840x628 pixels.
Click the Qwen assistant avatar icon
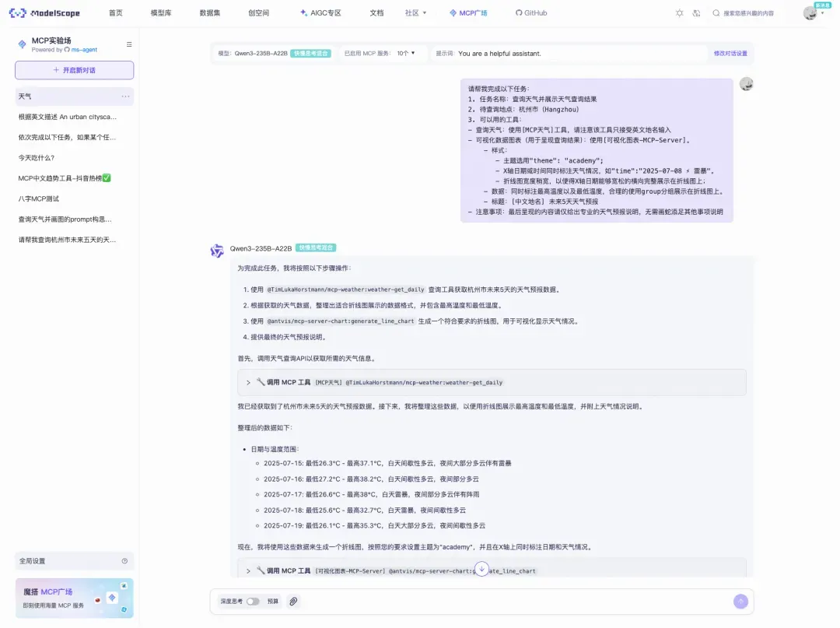[217, 251]
